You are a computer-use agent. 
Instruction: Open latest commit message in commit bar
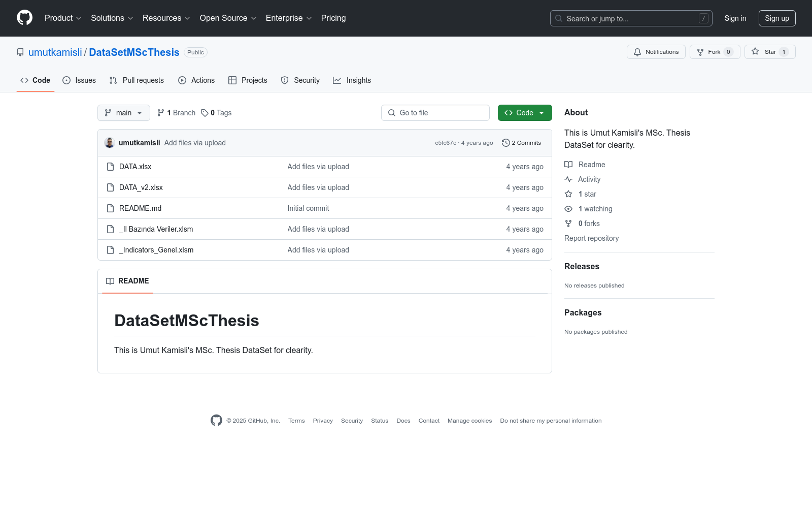195,143
